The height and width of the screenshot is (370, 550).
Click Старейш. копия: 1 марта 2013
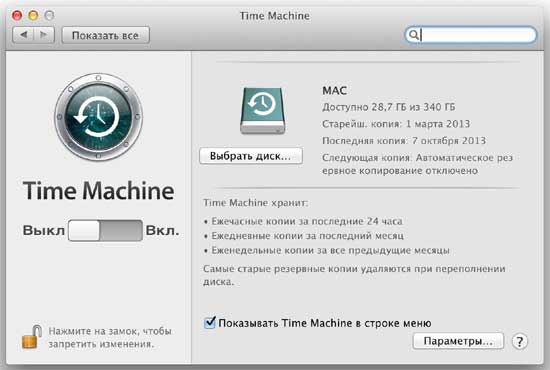pyautogui.click(x=396, y=124)
